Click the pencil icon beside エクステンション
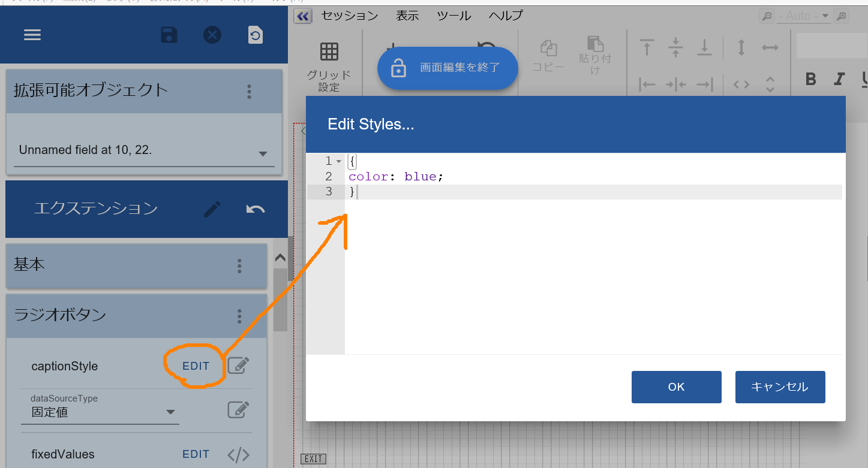 (x=212, y=209)
